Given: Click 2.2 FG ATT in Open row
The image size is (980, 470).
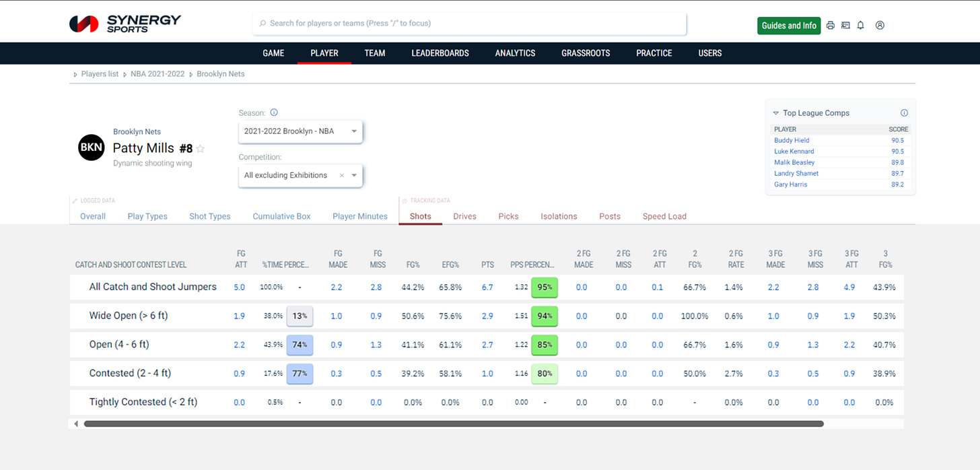Looking at the screenshot, I should tap(239, 345).
